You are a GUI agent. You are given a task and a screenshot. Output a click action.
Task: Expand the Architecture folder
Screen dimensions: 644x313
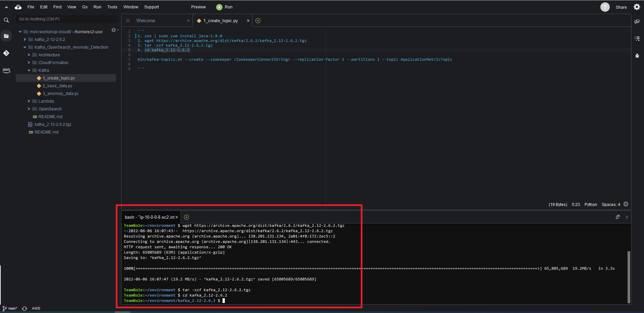tap(29, 55)
